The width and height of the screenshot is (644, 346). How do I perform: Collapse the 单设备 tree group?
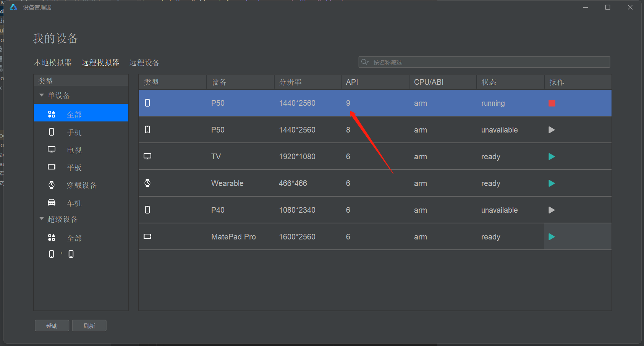click(42, 95)
